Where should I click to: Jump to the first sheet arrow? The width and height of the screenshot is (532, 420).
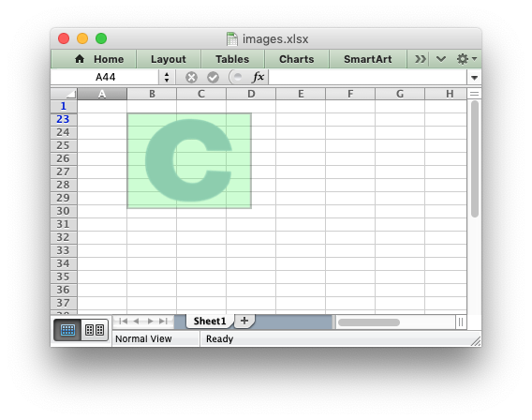coord(124,322)
